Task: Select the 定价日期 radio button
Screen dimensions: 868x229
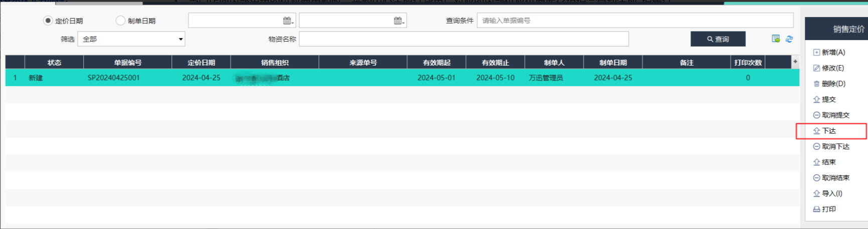Action: click(48, 21)
